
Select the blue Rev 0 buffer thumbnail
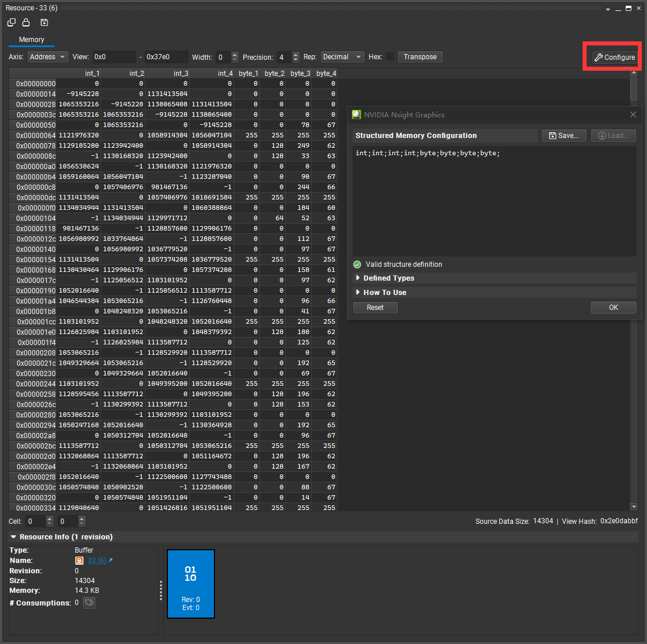pos(191,584)
